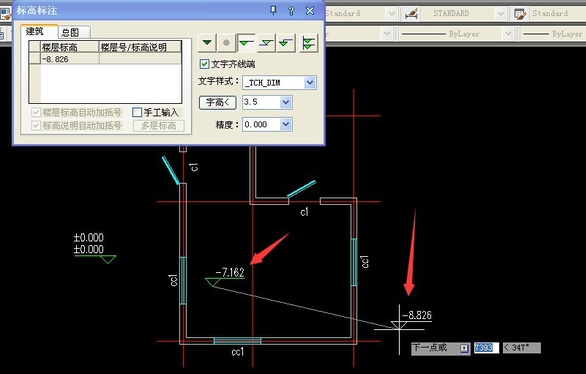This screenshot has width=586, height=374.
Task: Click the grey dot elevation symbol button
Action: pyautogui.click(x=226, y=43)
